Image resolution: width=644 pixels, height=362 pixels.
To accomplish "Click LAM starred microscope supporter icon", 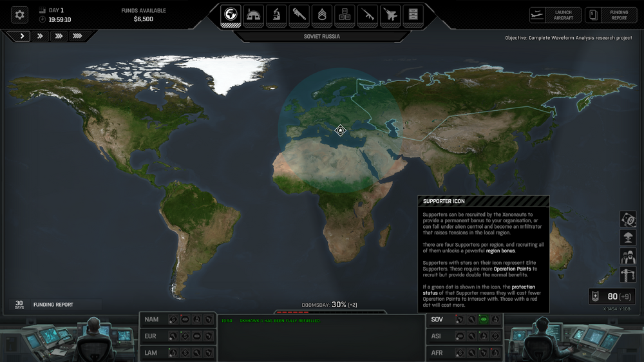I will (173, 353).
